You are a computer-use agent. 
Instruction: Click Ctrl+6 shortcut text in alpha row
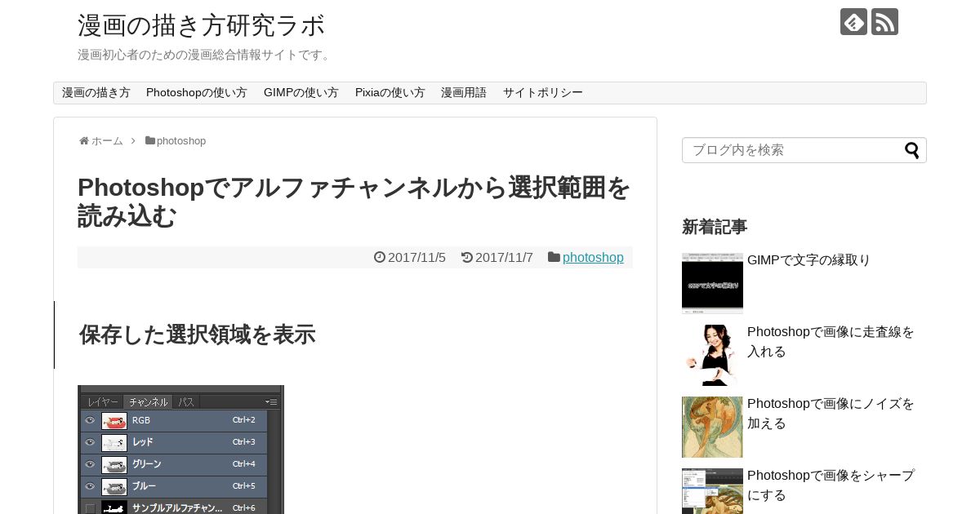coord(244,508)
